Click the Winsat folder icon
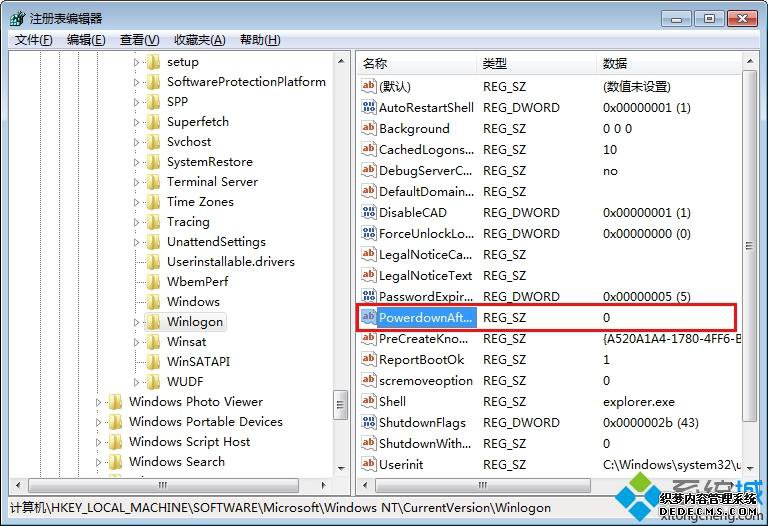The width and height of the screenshot is (768, 526). 153,342
